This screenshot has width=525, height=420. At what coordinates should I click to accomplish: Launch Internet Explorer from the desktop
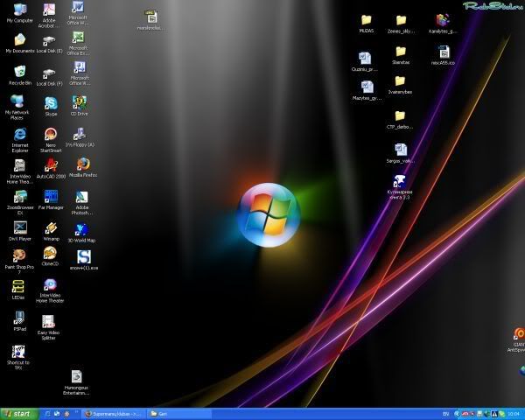click(20, 140)
